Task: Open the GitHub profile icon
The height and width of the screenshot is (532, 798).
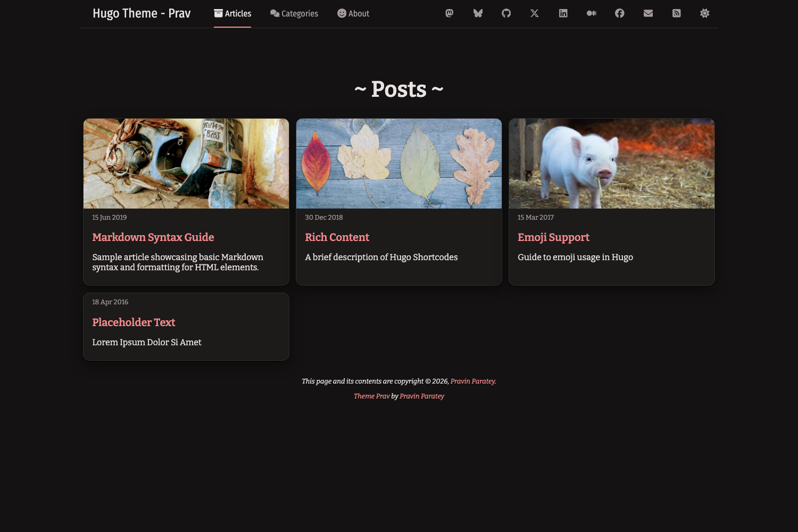Action: click(506, 13)
